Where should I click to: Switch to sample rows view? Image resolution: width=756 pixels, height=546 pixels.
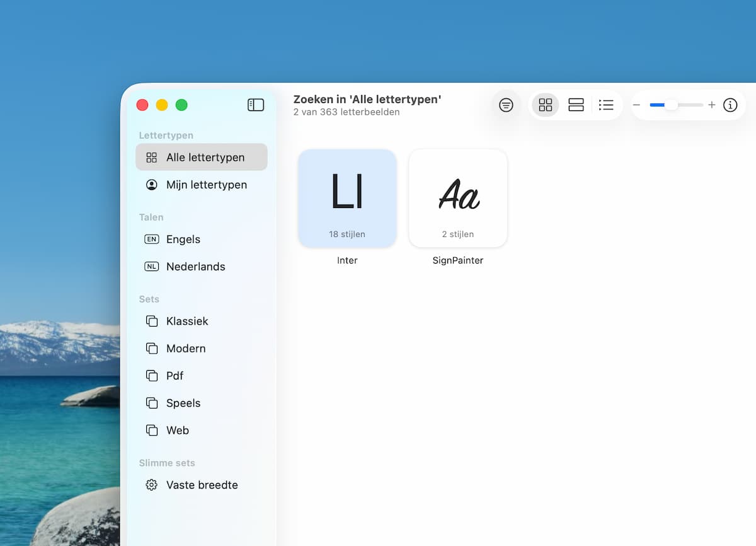(x=576, y=105)
